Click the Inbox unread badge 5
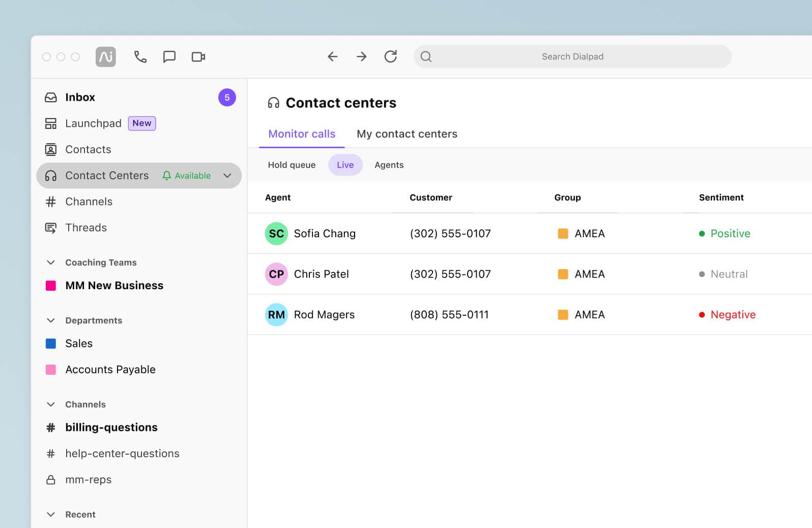 tap(227, 97)
